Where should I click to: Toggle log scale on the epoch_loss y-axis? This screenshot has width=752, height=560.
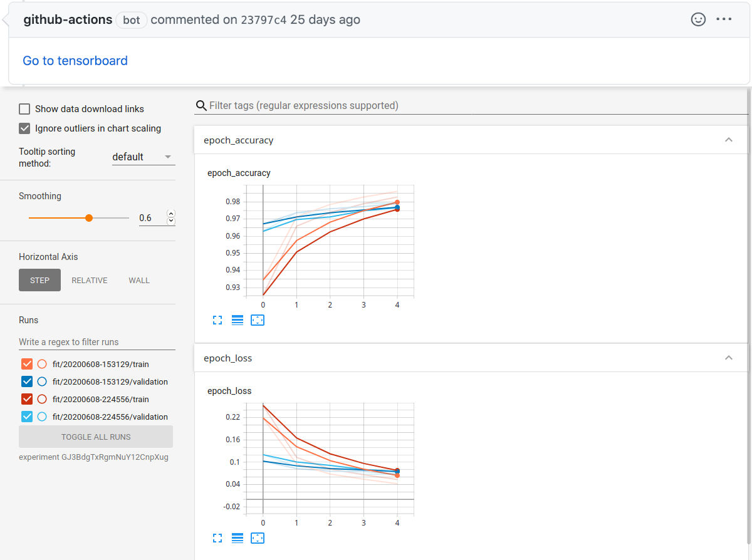pos(238,538)
